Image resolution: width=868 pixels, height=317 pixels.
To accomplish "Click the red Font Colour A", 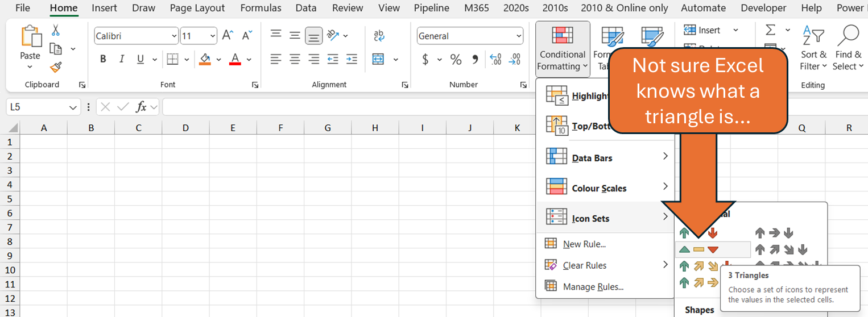I will pyautogui.click(x=235, y=59).
